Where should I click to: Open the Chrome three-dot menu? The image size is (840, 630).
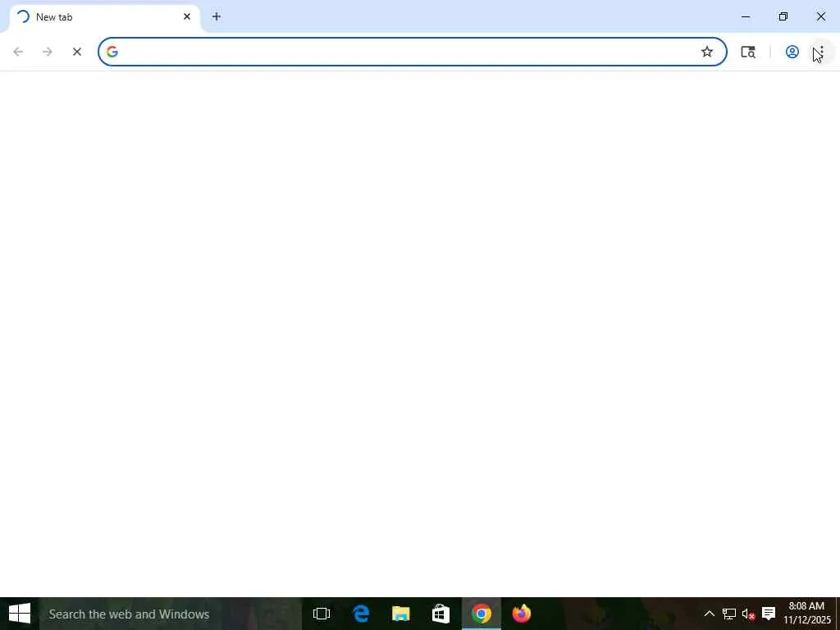coord(822,52)
